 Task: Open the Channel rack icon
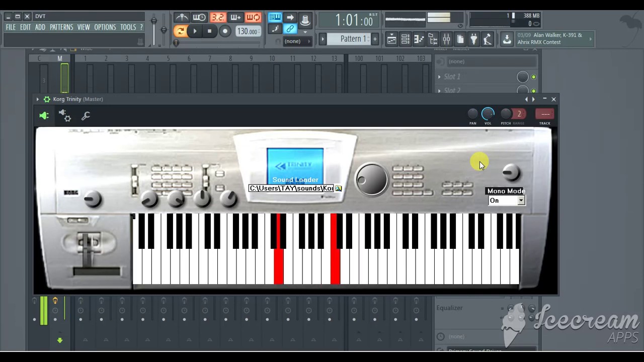405,39
